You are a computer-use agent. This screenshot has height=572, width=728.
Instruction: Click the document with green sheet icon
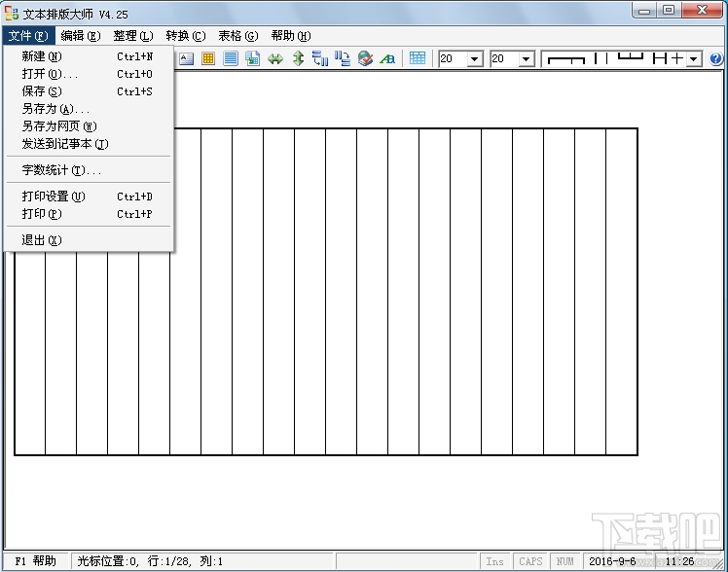pyautogui.click(x=253, y=59)
